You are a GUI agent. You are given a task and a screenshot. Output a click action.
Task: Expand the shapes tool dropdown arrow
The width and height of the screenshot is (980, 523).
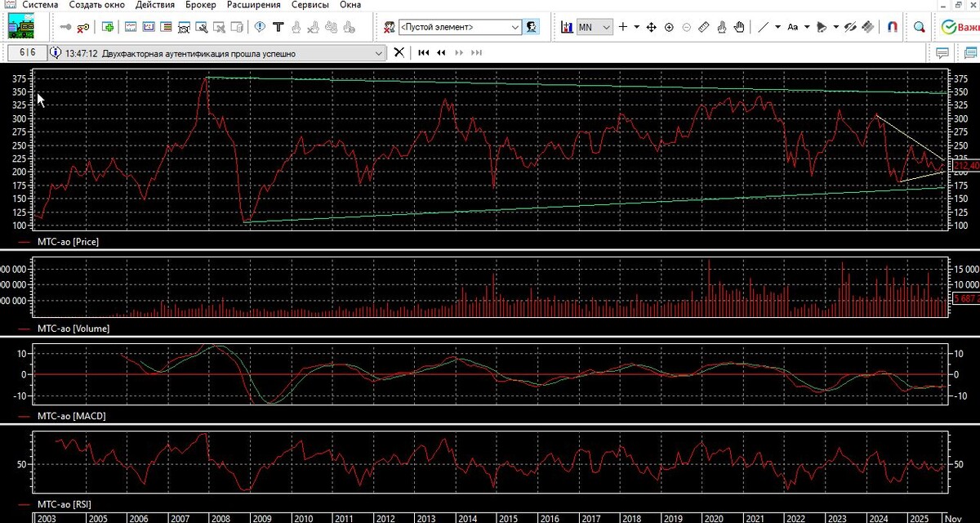[835, 27]
